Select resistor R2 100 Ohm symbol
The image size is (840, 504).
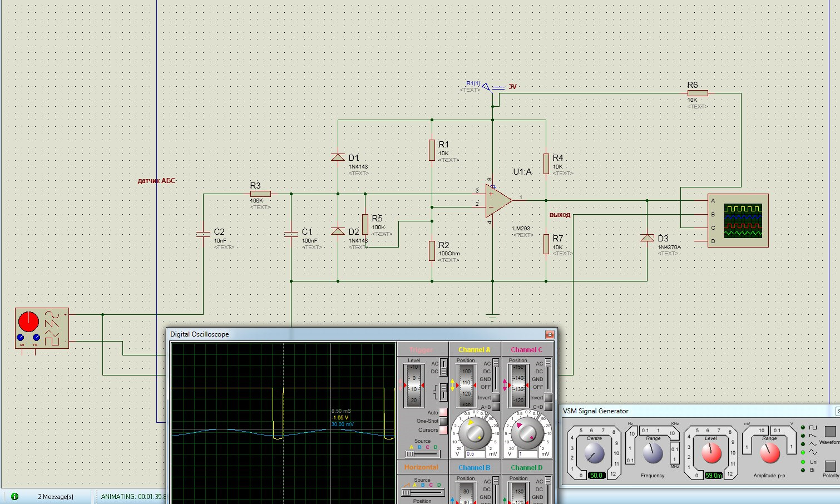coord(432,250)
